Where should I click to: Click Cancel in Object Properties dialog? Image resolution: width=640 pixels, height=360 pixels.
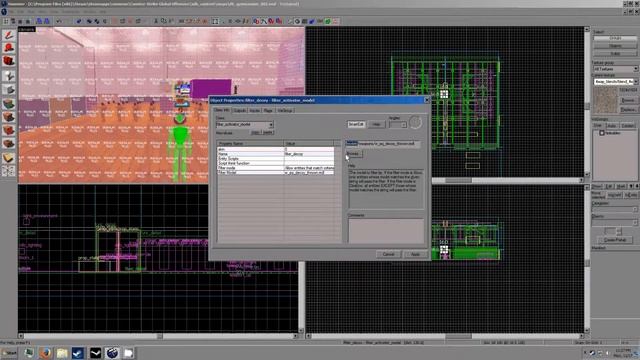click(x=388, y=254)
